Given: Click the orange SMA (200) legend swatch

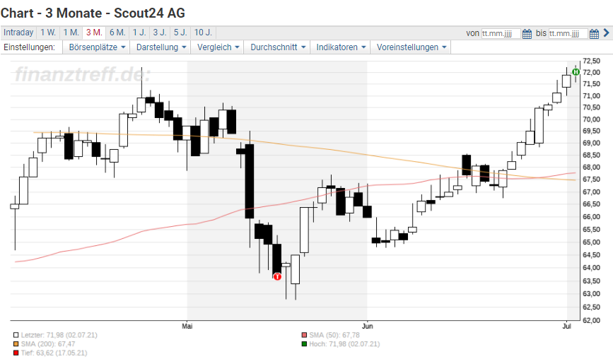Looking at the screenshot, I should tap(16, 344).
